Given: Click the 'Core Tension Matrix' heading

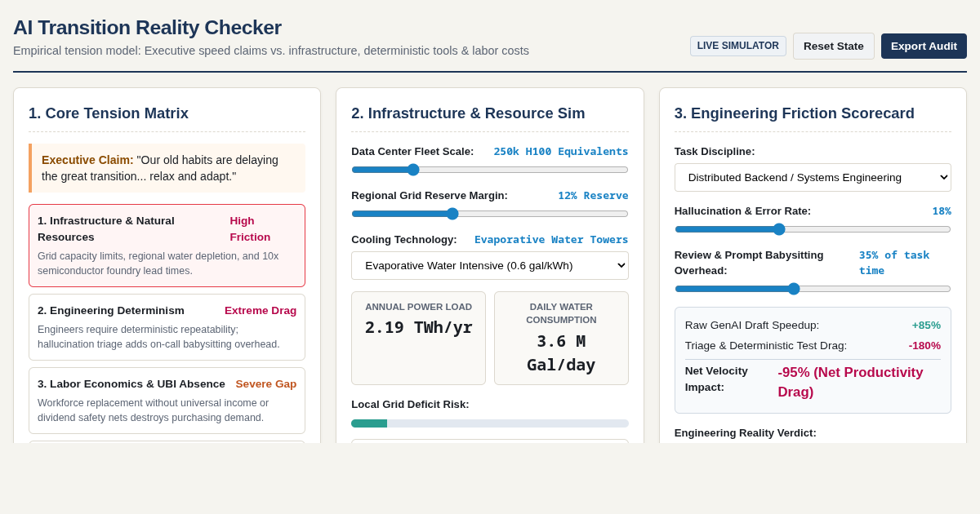Looking at the screenshot, I should (109, 113).
